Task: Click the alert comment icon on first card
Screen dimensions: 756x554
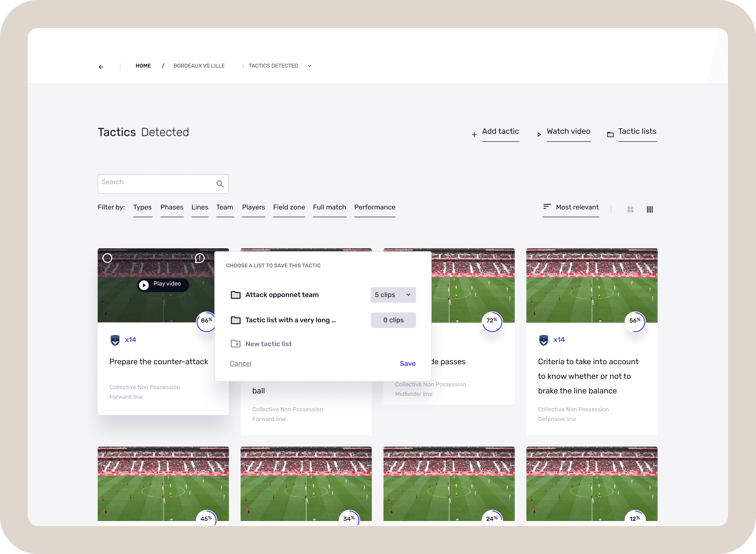Action: (x=200, y=258)
